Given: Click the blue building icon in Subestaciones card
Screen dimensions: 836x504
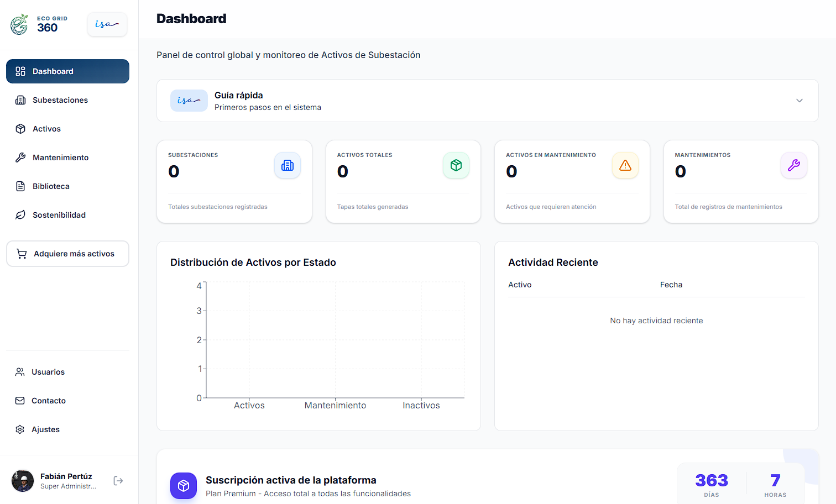Looking at the screenshot, I should pos(288,165).
